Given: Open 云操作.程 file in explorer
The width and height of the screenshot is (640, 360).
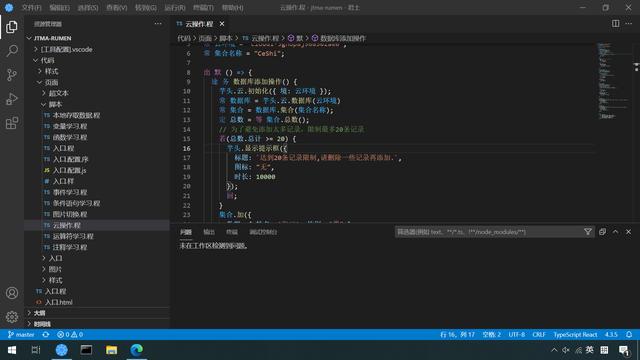Looking at the screenshot, I should coord(67,225).
